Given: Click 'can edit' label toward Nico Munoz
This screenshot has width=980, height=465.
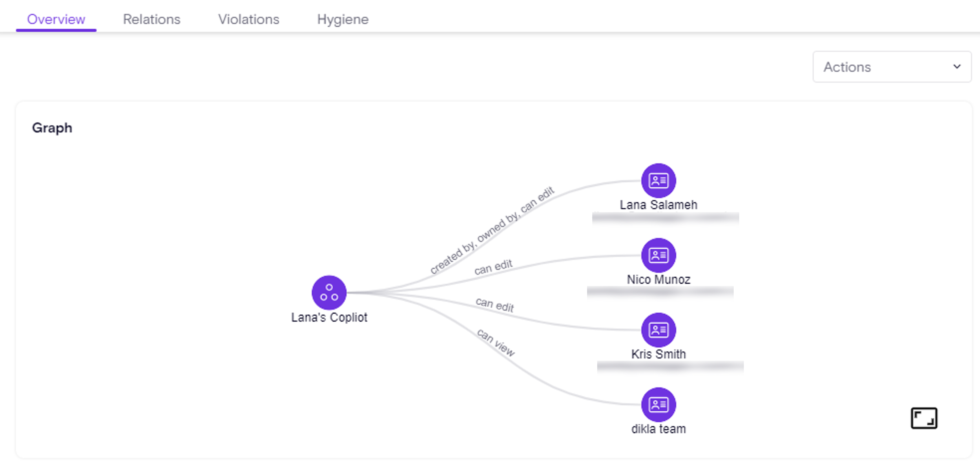Looking at the screenshot, I should point(493,267).
